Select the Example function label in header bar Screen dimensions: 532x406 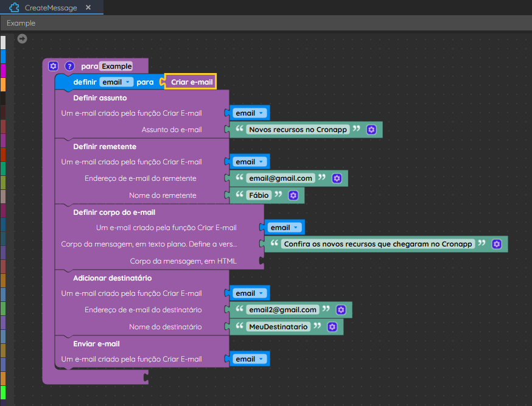pos(21,23)
